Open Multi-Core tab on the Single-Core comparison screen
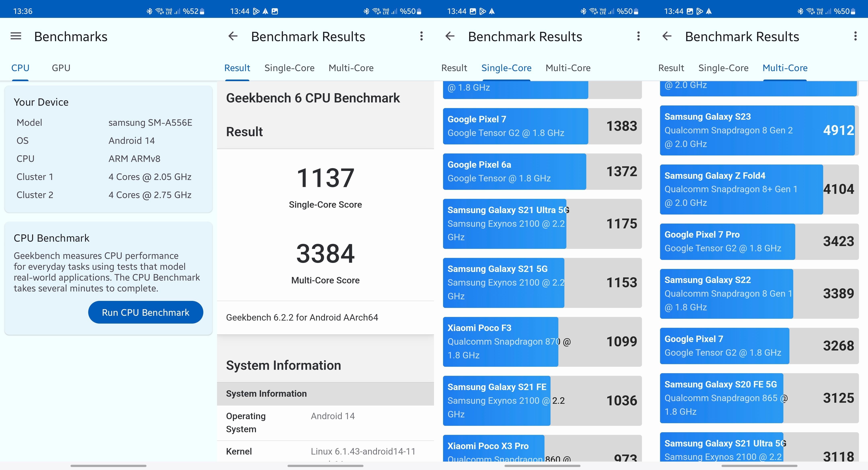 (x=568, y=68)
